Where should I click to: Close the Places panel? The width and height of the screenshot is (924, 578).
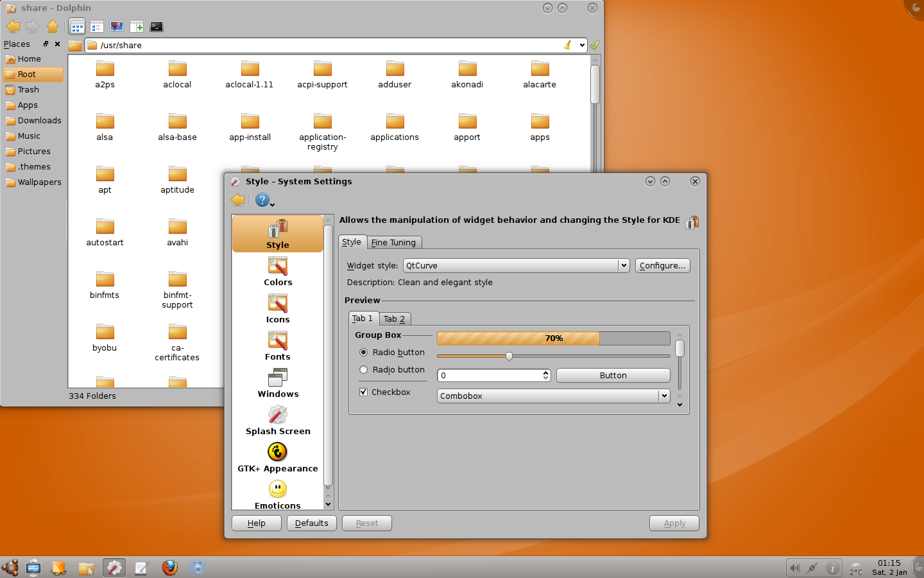tap(57, 44)
